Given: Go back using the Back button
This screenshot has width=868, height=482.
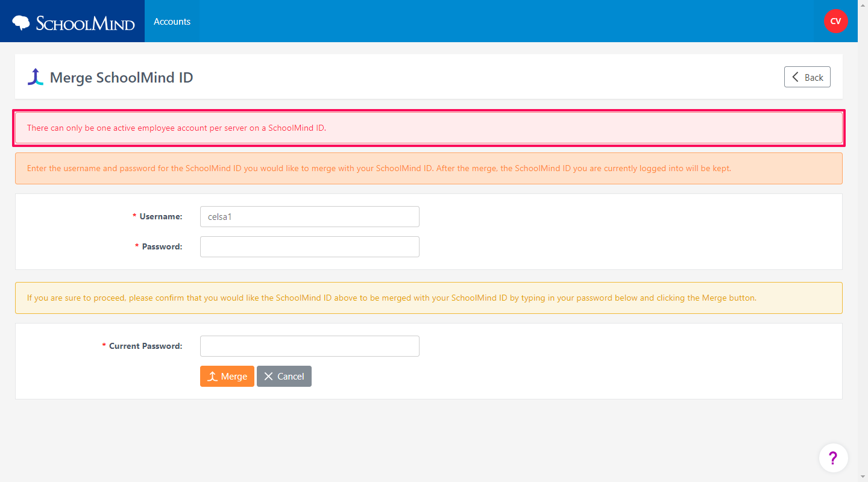Looking at the screenshot, I should click(x=807, y=77).
